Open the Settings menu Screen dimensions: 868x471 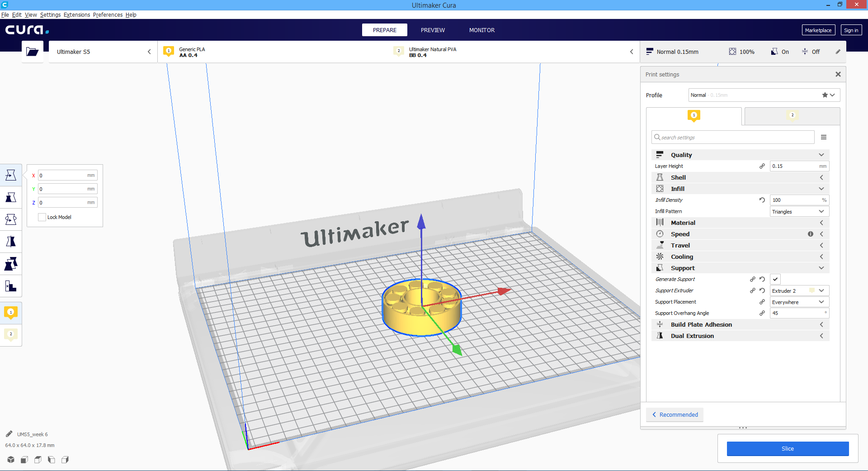(x=50, y=14)
